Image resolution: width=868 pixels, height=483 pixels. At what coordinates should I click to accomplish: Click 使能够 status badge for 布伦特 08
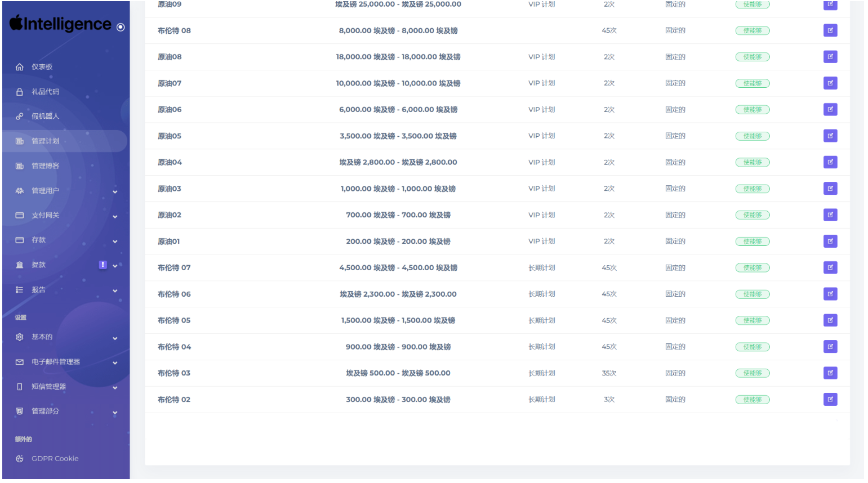(752, 30)
